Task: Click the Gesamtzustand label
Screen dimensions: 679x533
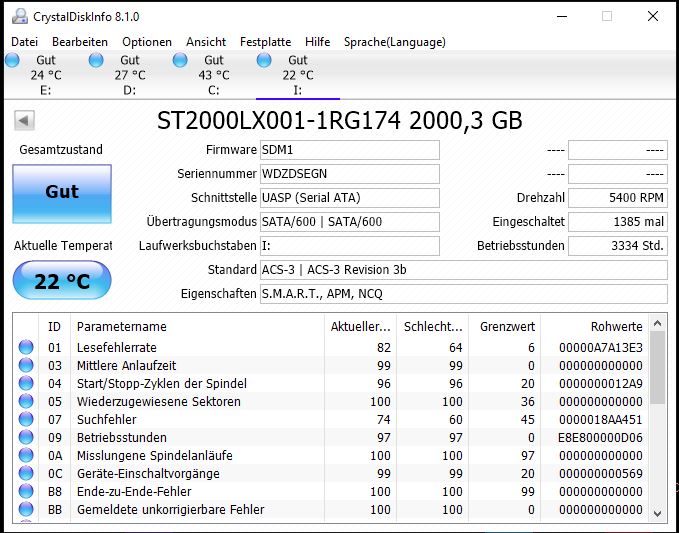Action: [61, 150]
